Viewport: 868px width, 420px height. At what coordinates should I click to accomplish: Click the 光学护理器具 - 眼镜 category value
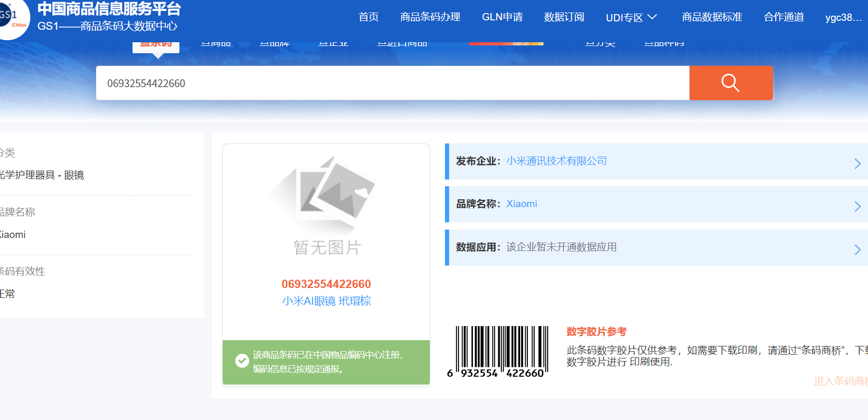pyautogui.click(x=41, y=175)
